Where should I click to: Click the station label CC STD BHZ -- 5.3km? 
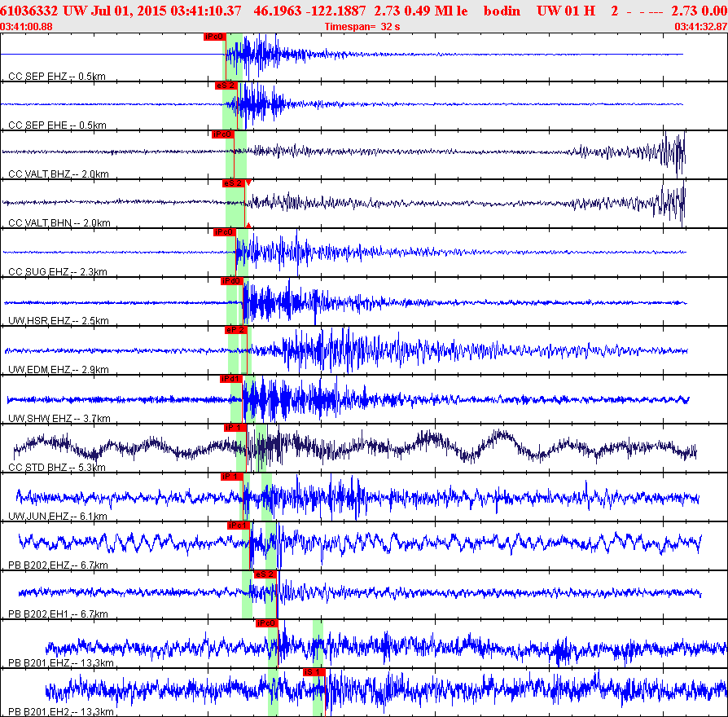point(57,468)
